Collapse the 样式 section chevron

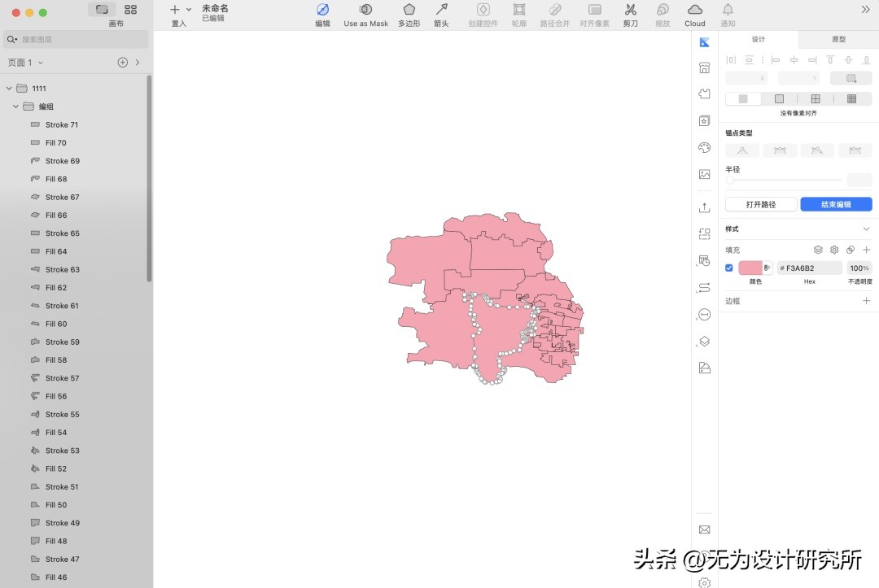click(866, 229)
